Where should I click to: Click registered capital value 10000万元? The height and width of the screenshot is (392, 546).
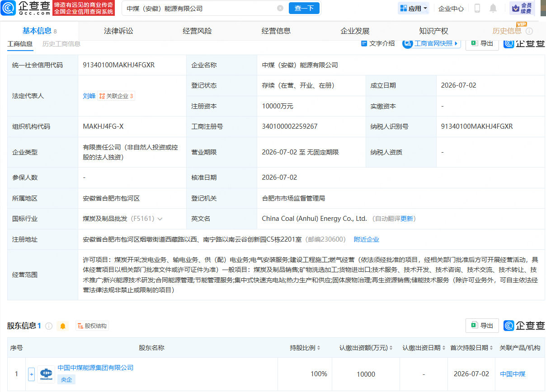(x=278, y=106)
